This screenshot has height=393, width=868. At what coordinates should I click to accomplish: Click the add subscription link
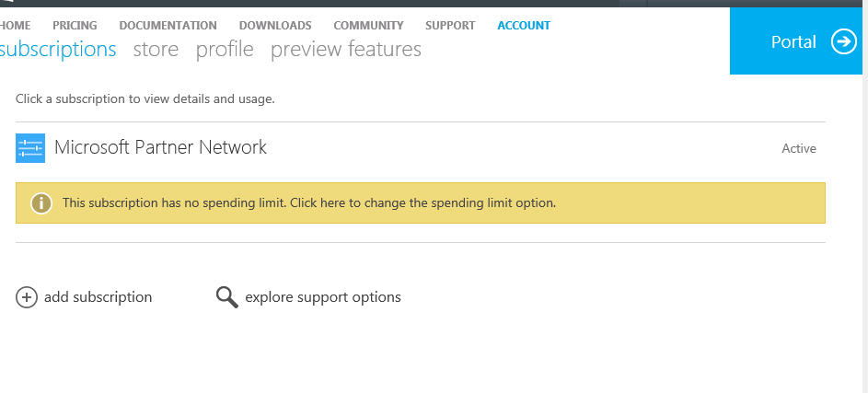(x=98, y=297)
